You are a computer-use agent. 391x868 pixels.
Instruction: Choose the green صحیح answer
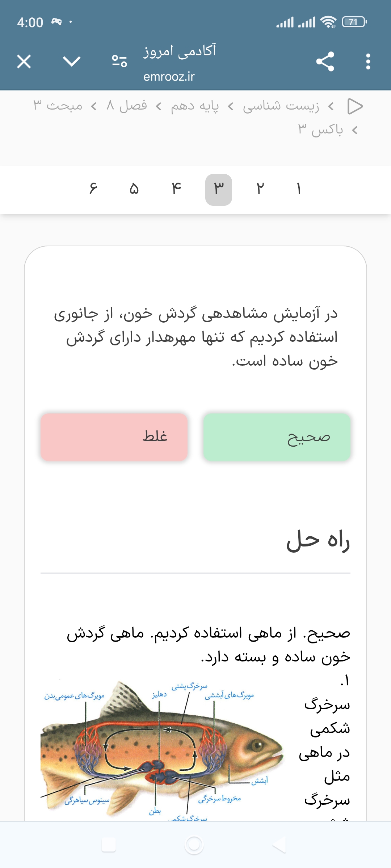277,437
